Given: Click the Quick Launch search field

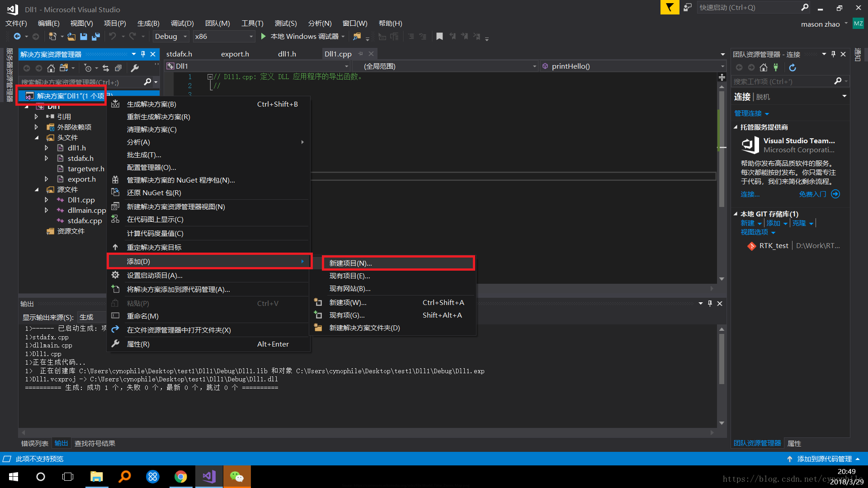Looking at the screenshot, I should pos(749,7).
